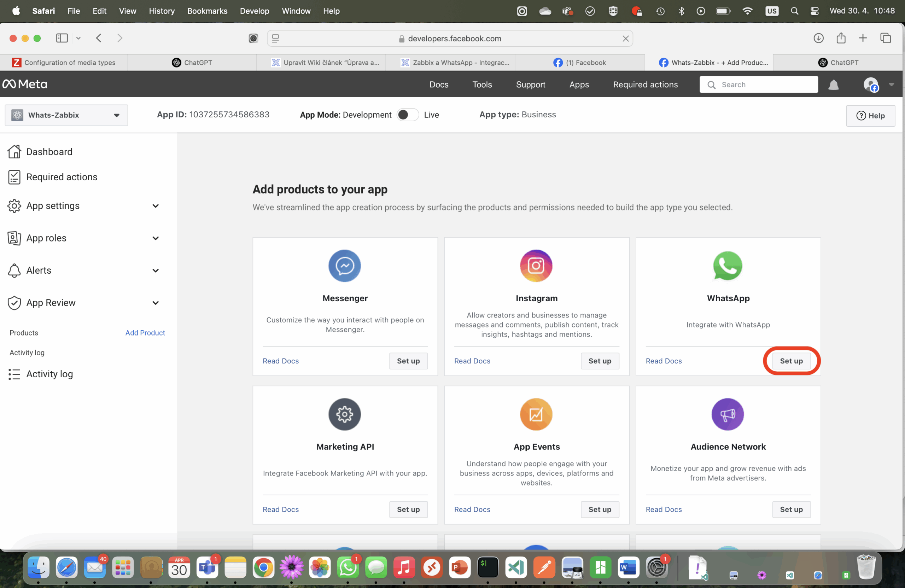Screen dimensions: 905x588
Task: Open the account dropdown arrow in header
Action: click(891, 85)
